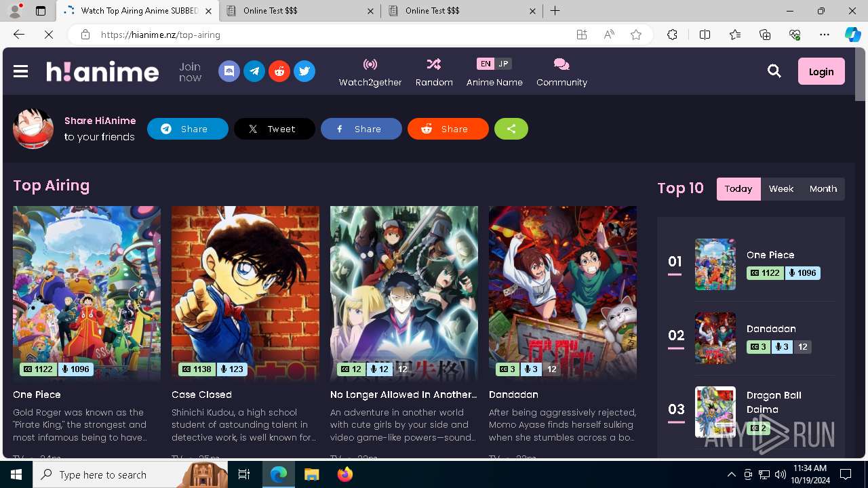Open the Dandadan poster in Top Airing
Screen dimensions: 868x488
[x=563, y=293]
